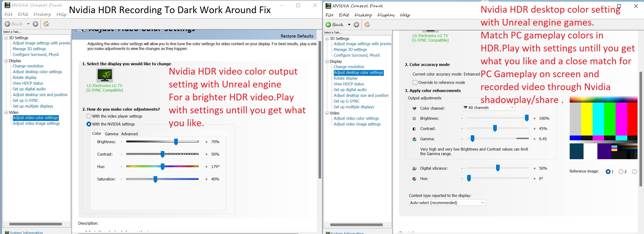Switch to Gamma tab

112,134
